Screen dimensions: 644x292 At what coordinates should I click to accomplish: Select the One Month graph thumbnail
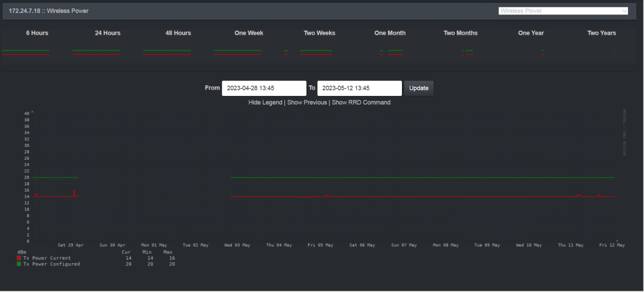click(390, 52)
